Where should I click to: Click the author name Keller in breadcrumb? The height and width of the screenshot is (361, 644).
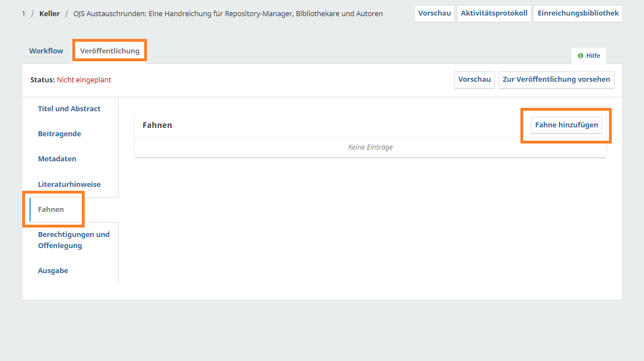[x=50, y=14]
